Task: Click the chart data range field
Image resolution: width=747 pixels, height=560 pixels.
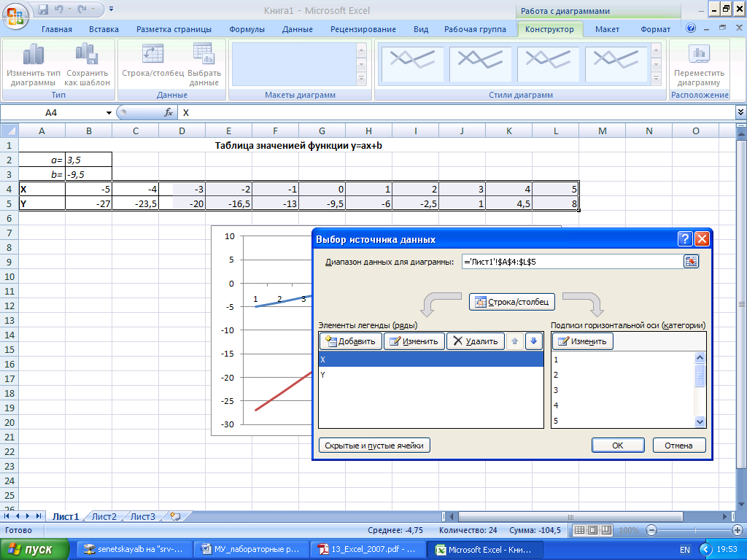Action: (572, 262)
